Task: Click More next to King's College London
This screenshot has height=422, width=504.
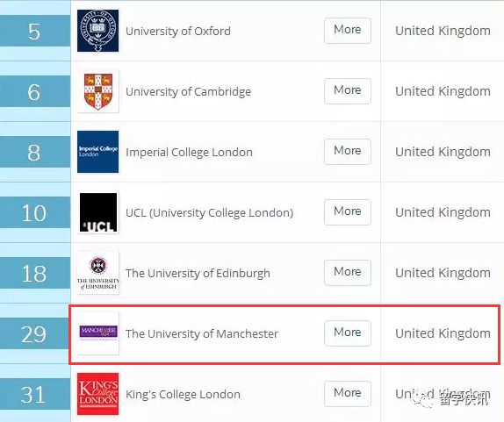Action: point(348,394)
